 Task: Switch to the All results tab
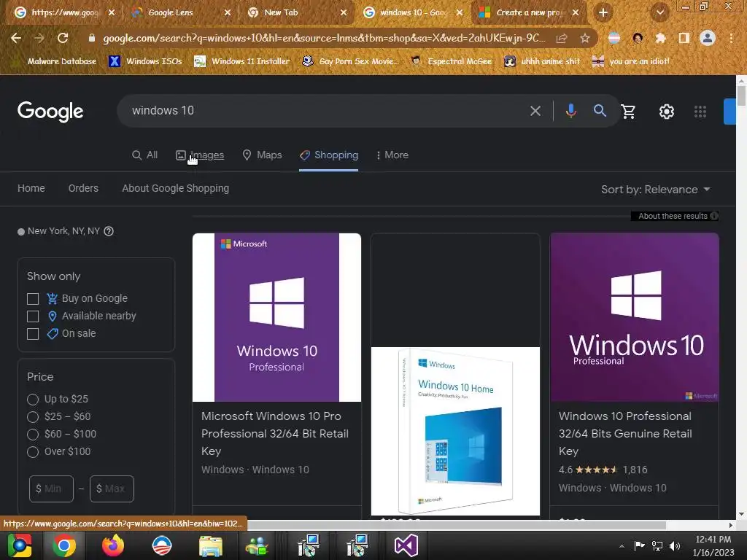point(145,155)
